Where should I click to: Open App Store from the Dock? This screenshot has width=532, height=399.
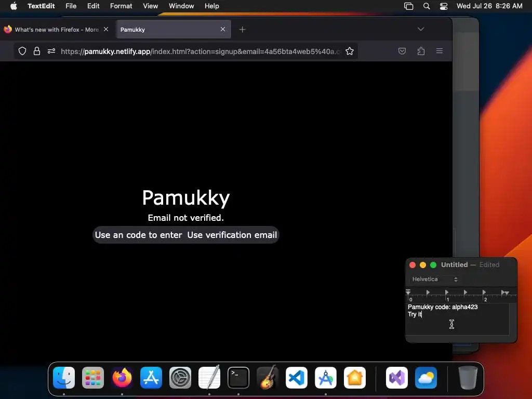[x=151, y=378]
